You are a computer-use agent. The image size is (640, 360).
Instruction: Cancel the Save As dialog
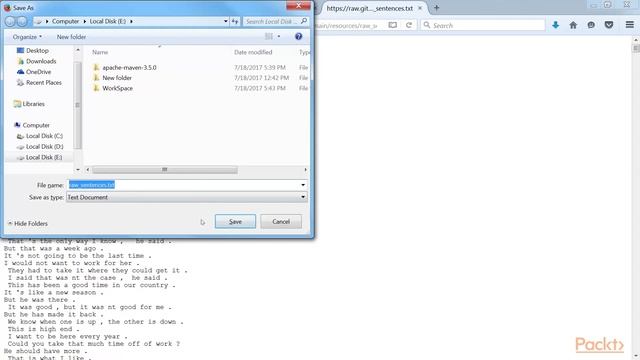click(281, 222)
